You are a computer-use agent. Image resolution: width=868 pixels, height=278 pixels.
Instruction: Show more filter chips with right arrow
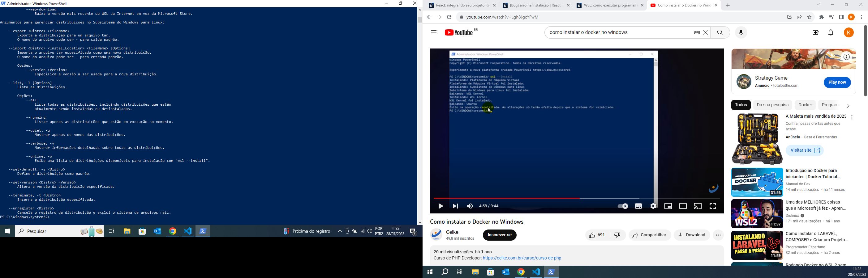(x=848, y=105)
